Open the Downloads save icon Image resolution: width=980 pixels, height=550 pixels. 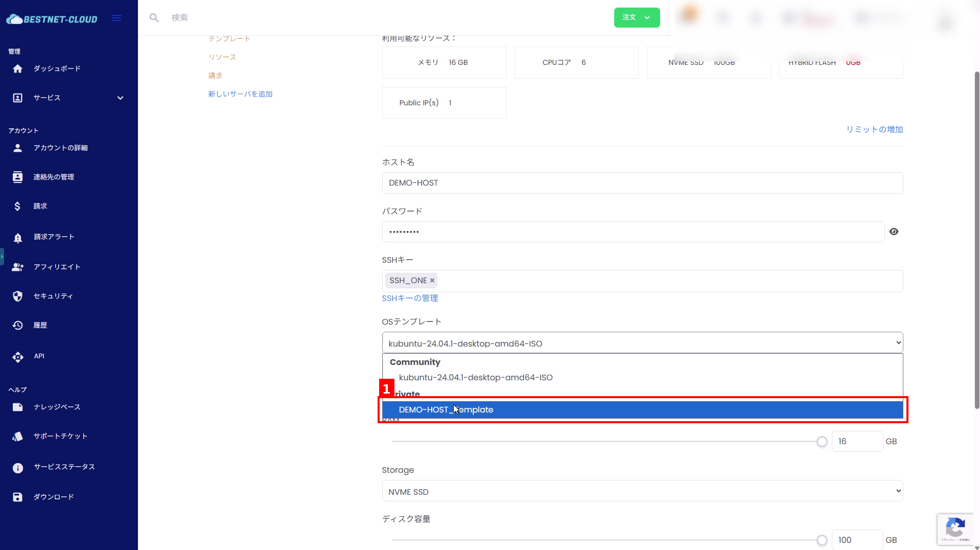pyautogui.click(x=18, y=497)
